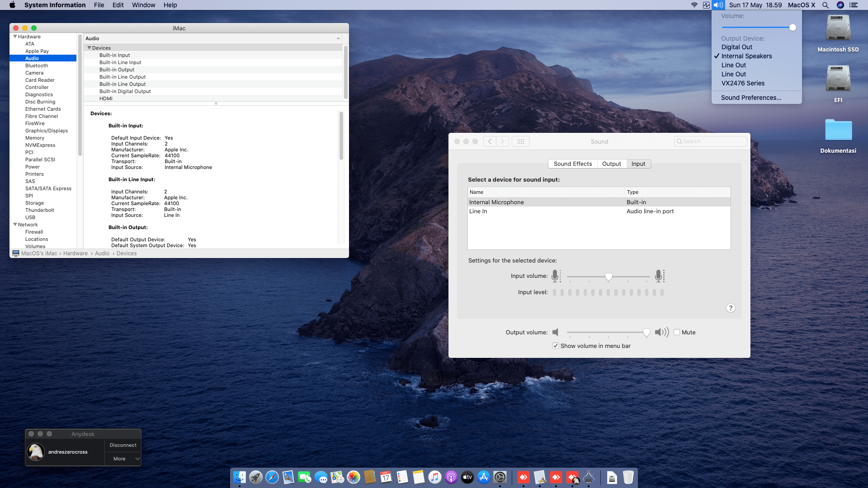
Task: Open Sound Preferences from volume menu
Action: [751, 98]
